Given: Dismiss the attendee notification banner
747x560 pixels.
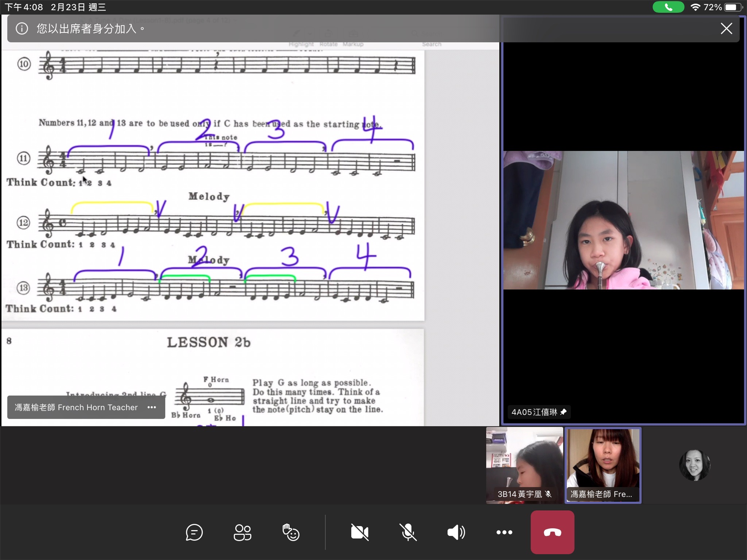Looking at the screenshot, I should coord(726,28).
